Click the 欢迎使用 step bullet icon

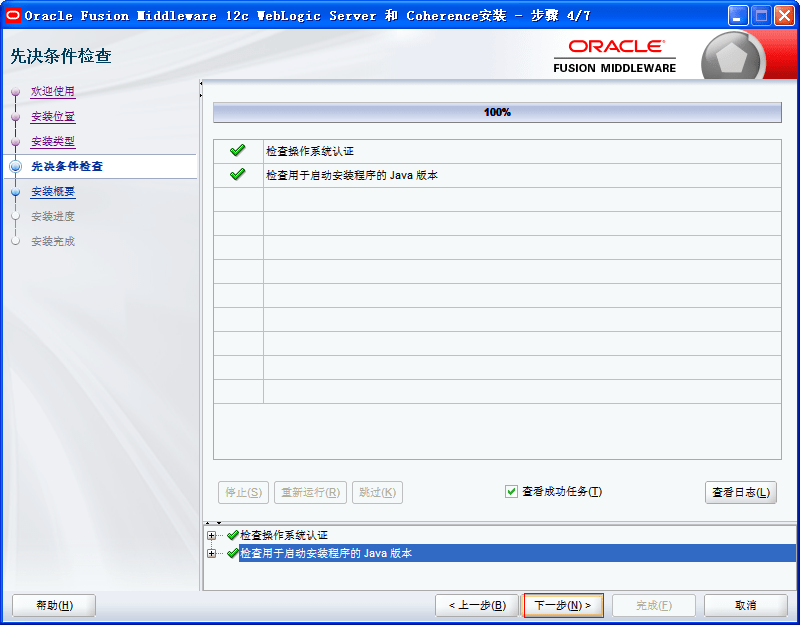pos(16,92)
